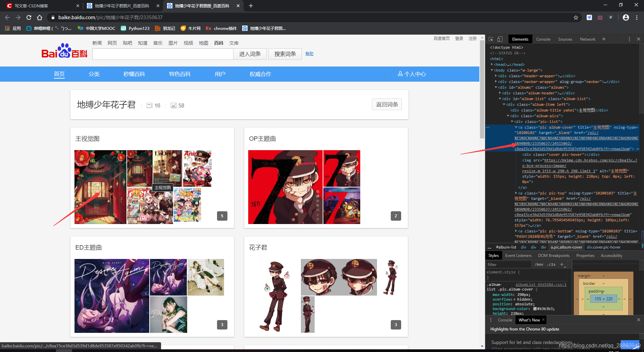This screenshot has height=352, width=644.
Task: Open the chrome插件 bookmark
Action: point(221,28)
